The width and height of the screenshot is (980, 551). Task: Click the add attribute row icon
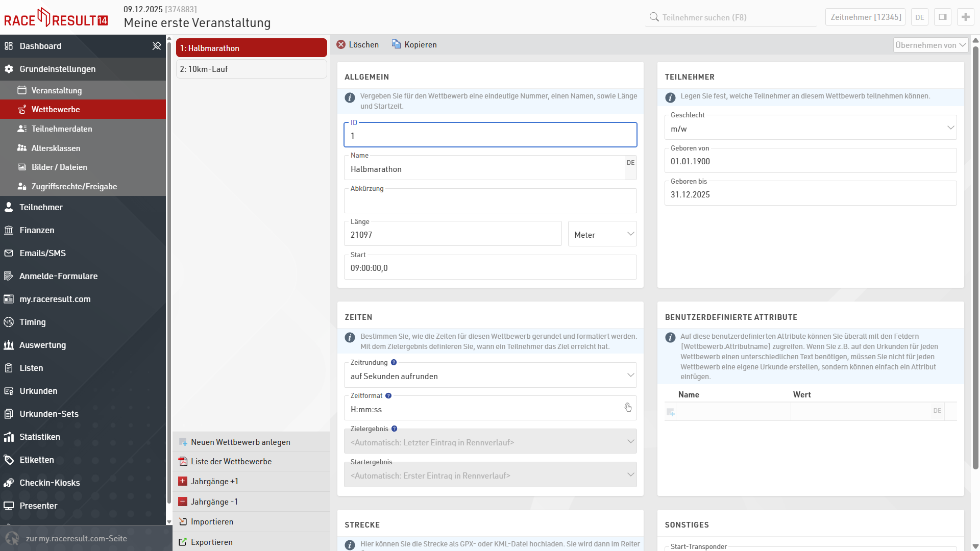[x=671, y=412]
